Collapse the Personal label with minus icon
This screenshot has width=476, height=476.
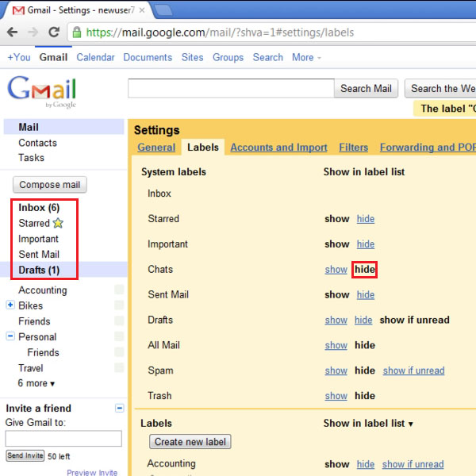10,336
